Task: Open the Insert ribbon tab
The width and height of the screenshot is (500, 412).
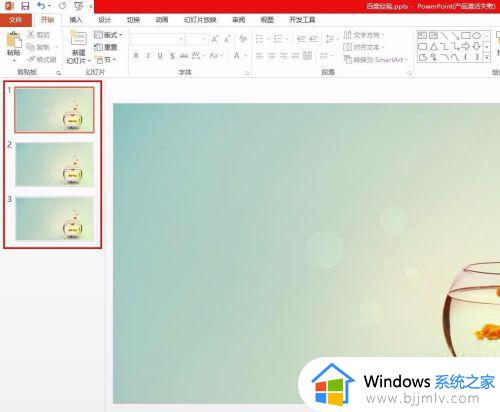Action: [76, 20]
